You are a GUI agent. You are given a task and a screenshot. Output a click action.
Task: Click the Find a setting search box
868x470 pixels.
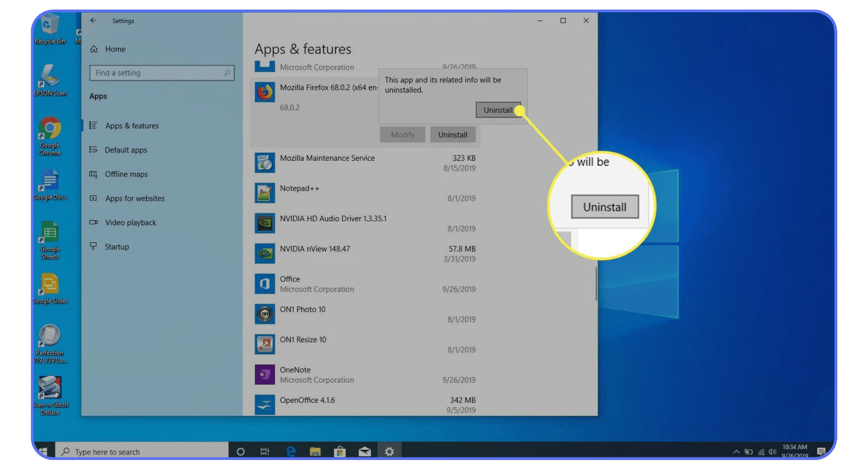coord(161,72)
